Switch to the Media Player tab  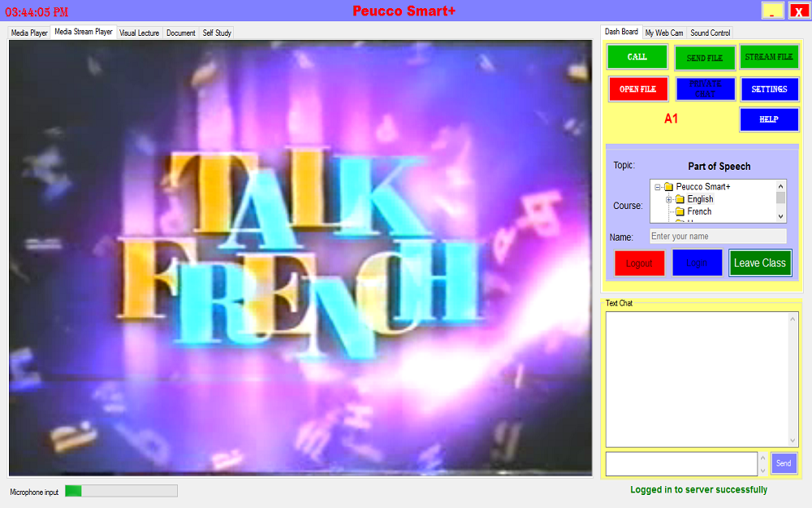pyautogui.click(x=29, y=33)
